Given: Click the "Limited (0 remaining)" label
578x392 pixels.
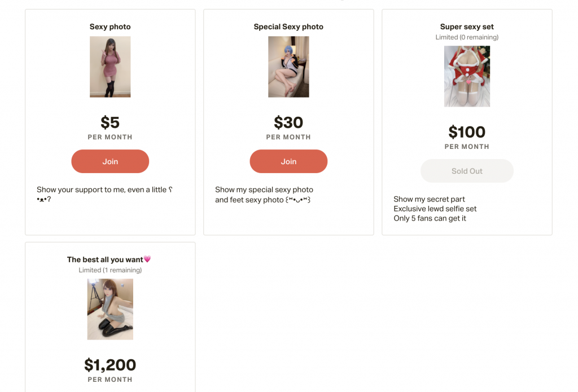Looking at the screenshot, I should coord(467,37).
